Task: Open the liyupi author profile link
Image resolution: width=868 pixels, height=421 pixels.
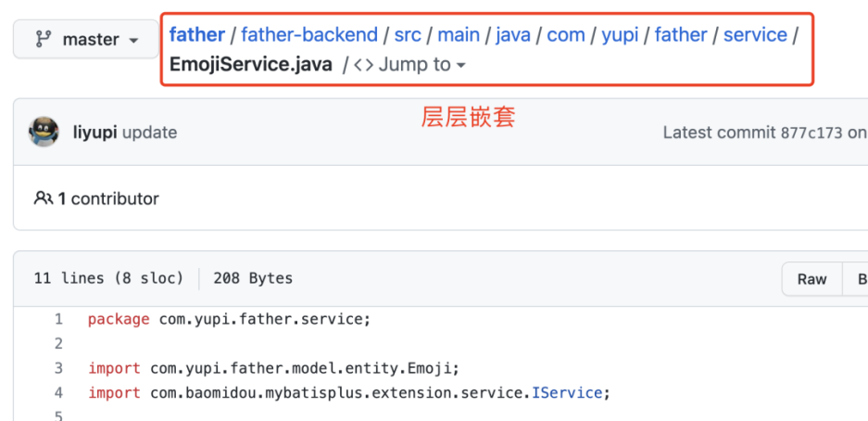Action: point(94,133)
